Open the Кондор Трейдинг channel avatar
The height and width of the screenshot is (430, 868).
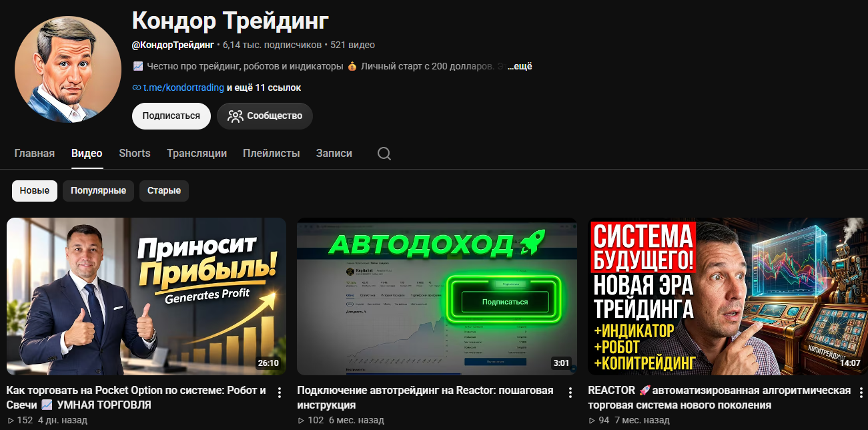click(x=68, y=69)
